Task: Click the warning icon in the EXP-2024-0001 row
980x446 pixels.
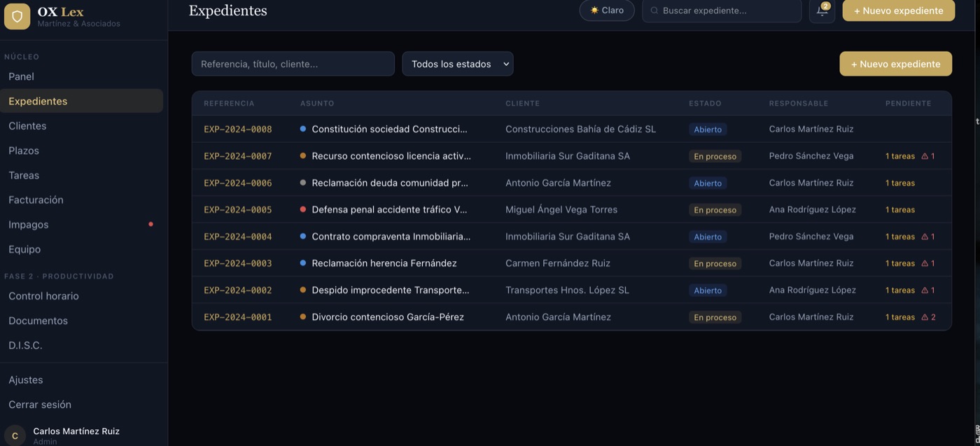Action: click(x=925, y=317)
